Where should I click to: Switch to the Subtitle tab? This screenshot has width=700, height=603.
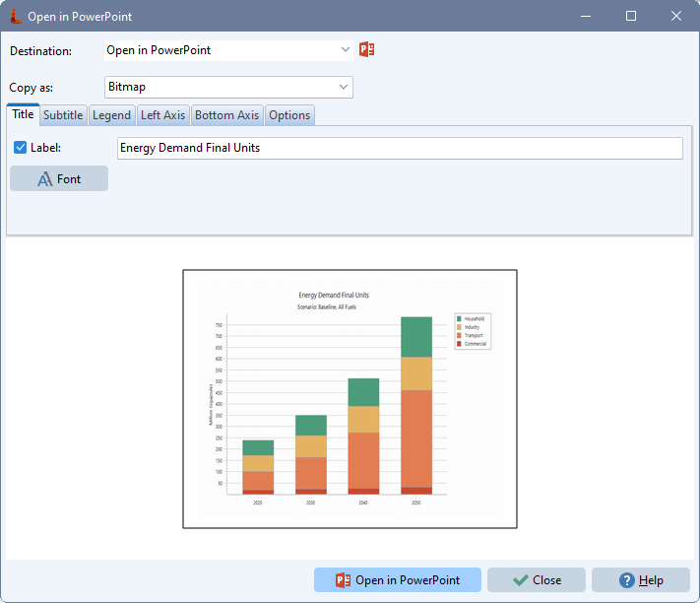(x=63, y=115)
